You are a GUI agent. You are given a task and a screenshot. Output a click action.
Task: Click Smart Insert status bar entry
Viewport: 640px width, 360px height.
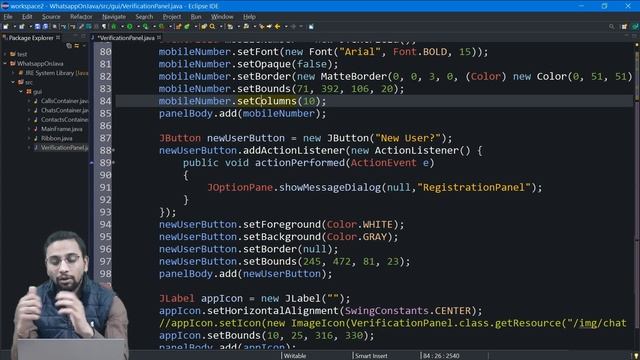click(x=371, y=356)
